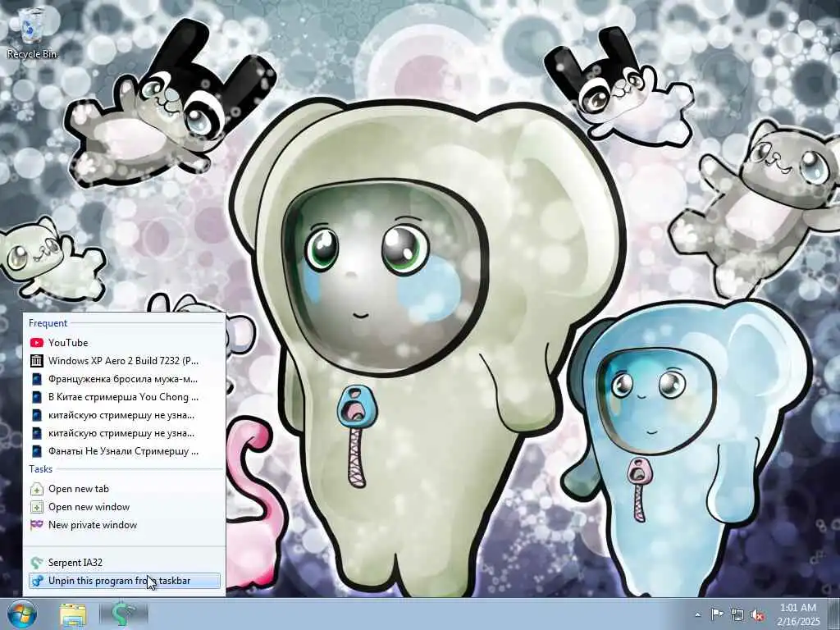The width and height of the screenshot is (840, 630).
Task: Open the Француженка бросила мужа entry
Action: (125, 379)
